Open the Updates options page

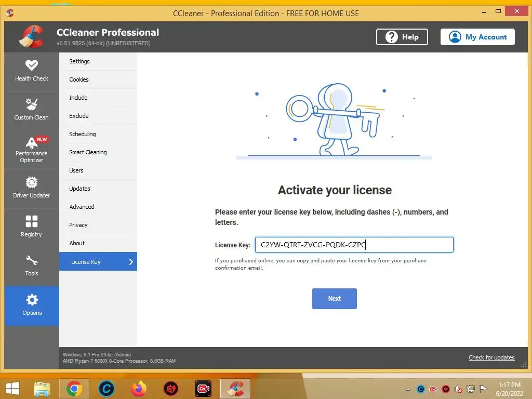tap(98, 189)
